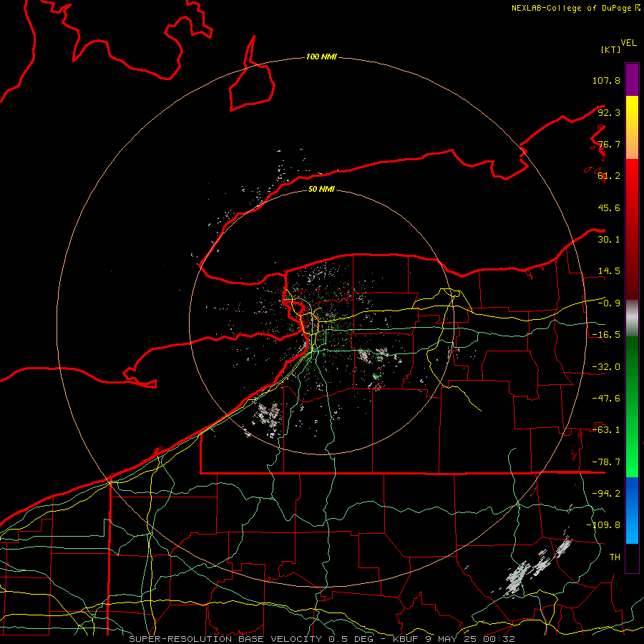The height and width of the screenshot is (644, 644).
Task: Click the 76.7 velocity scale value
Action: [609, 144]
